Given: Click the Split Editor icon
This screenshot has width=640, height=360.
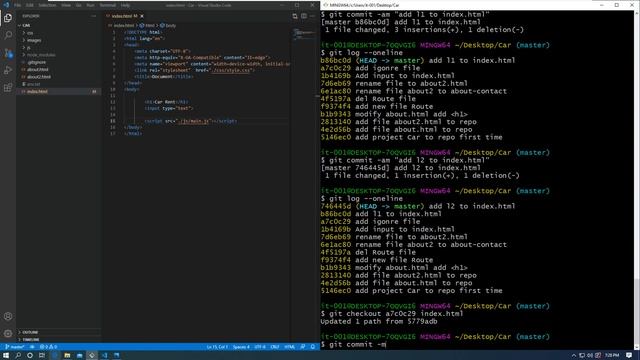Looking at the screenshot, I should click(x=304, y=16).
